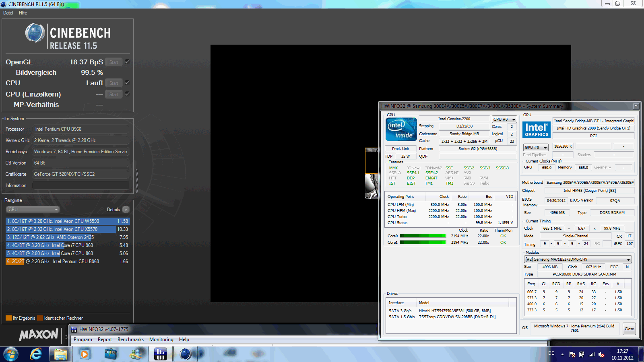Click the 'Intel HM65 (Cougar Point) [B3]' chipset field

click(589, 191)
